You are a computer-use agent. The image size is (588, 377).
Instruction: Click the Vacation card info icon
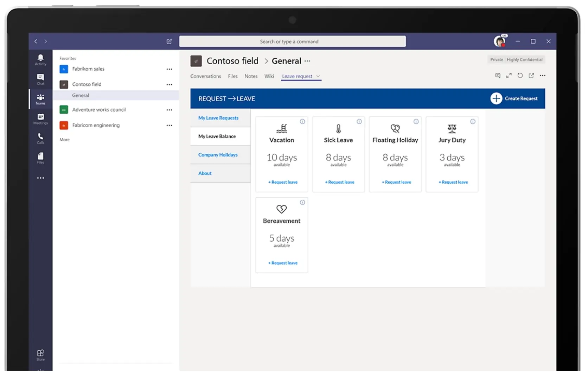coord(302,121)
